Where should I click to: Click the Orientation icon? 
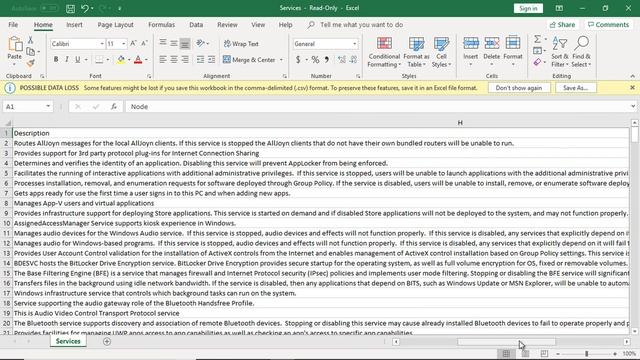(x=200, y=43)
